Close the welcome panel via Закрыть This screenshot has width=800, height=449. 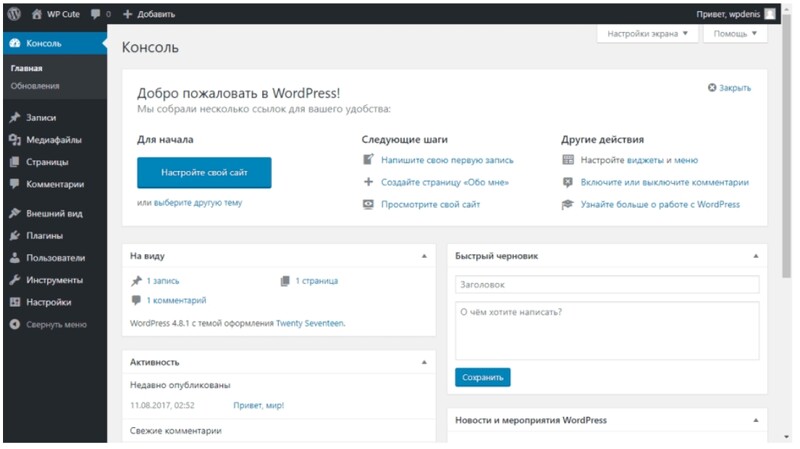[x=730, y=88]
